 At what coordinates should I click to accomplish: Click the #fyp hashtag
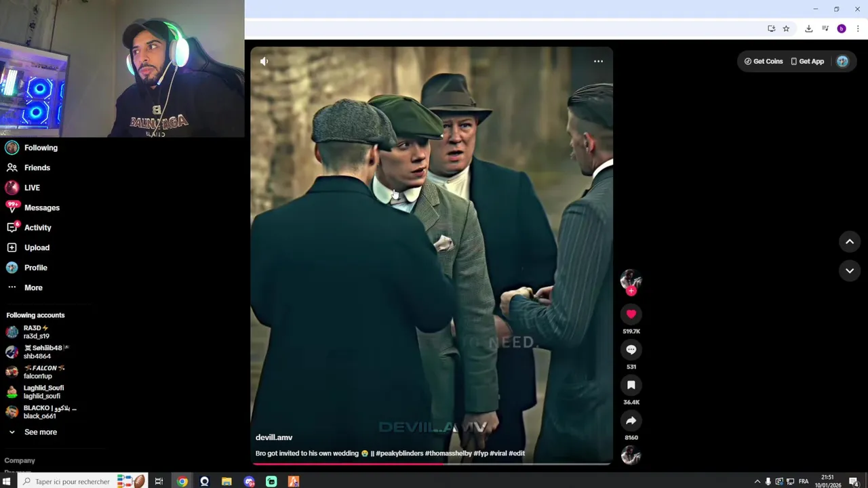(x=481, y=453)
